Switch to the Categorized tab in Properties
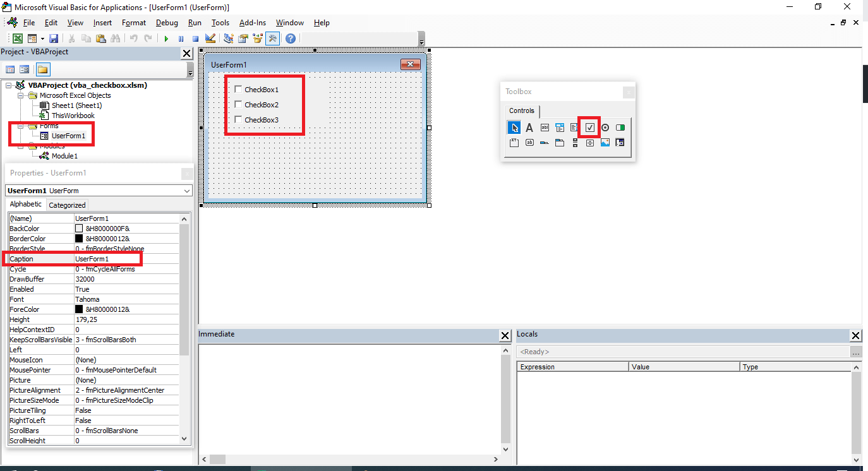The width and height of the screenshot is (868, 471). tap(66, 204)
